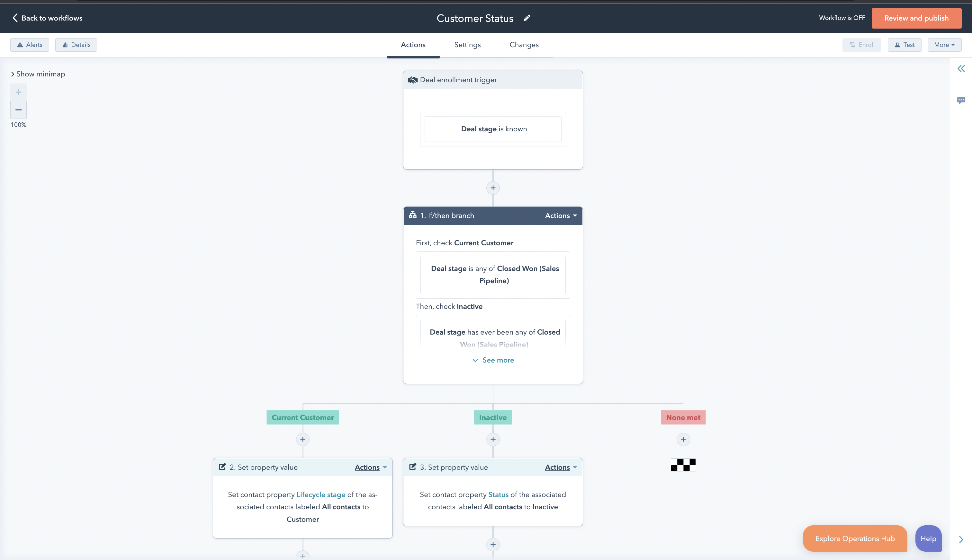Image resolution: width=972 pixels, height=560 pixels.
Task: Add action below the enrollment trigger
Action: [x=493, y=188]
